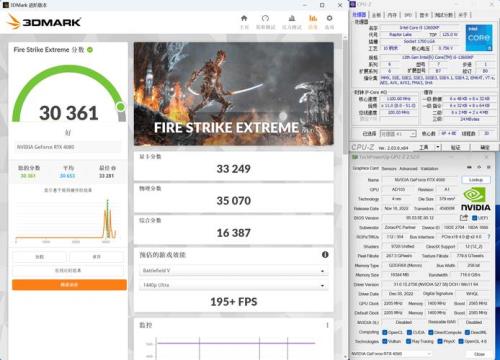This screenshot has height=360, width=500.
Task: Toggle the Ray Tracing checkbox
Action: (408, 341)
